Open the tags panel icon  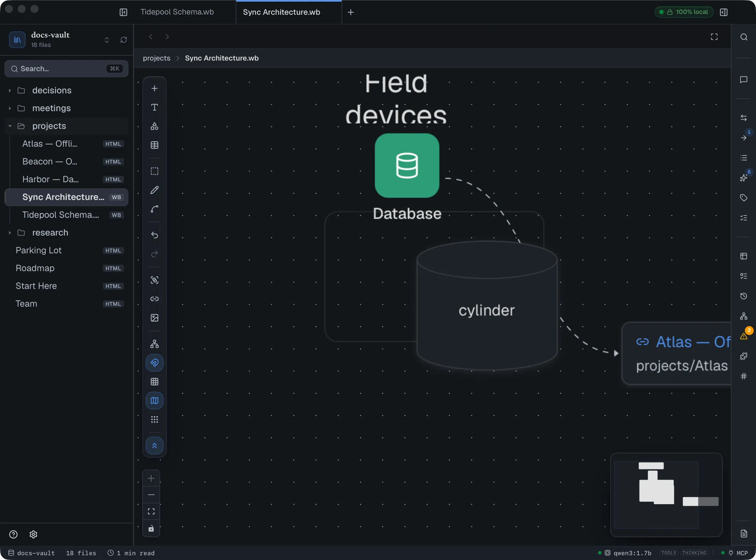744,198
